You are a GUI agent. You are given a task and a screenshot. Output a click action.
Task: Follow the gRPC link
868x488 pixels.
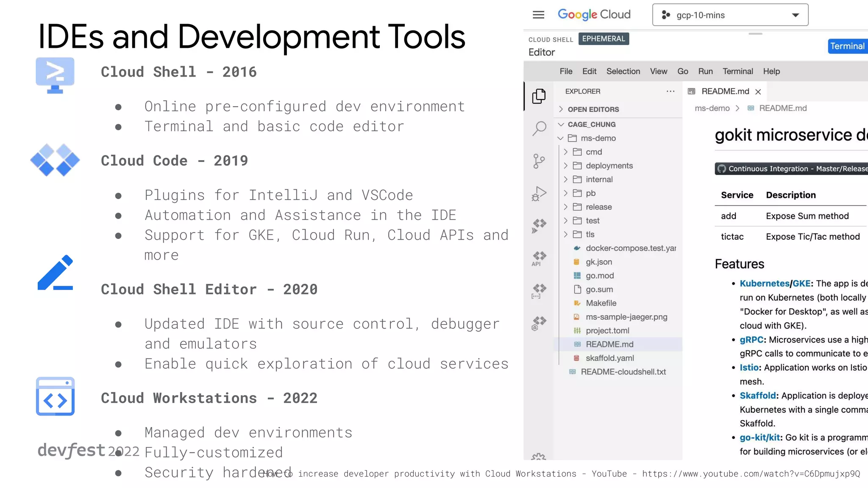(x=751, y=340)
